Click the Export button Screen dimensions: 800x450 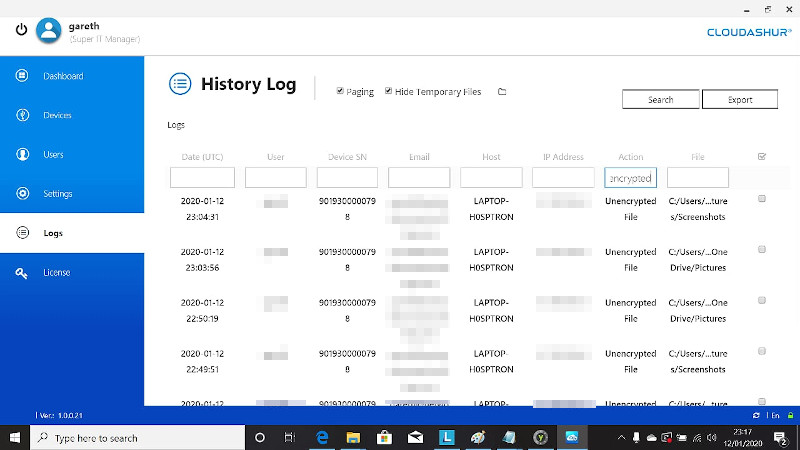740,99
